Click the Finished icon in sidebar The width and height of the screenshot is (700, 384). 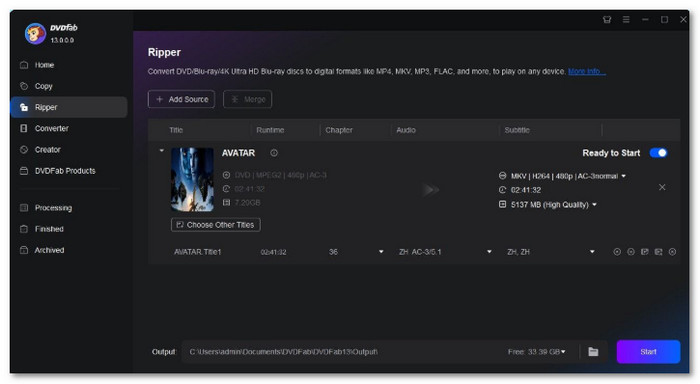[x=24, y=229]
